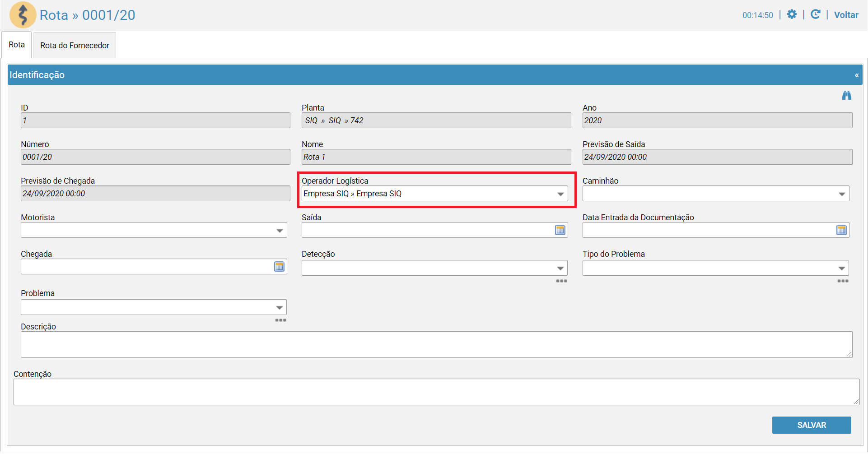Viewport: 868px width, 454px height.
Task: Click the ellipsis under Problema
Action: 280,320
